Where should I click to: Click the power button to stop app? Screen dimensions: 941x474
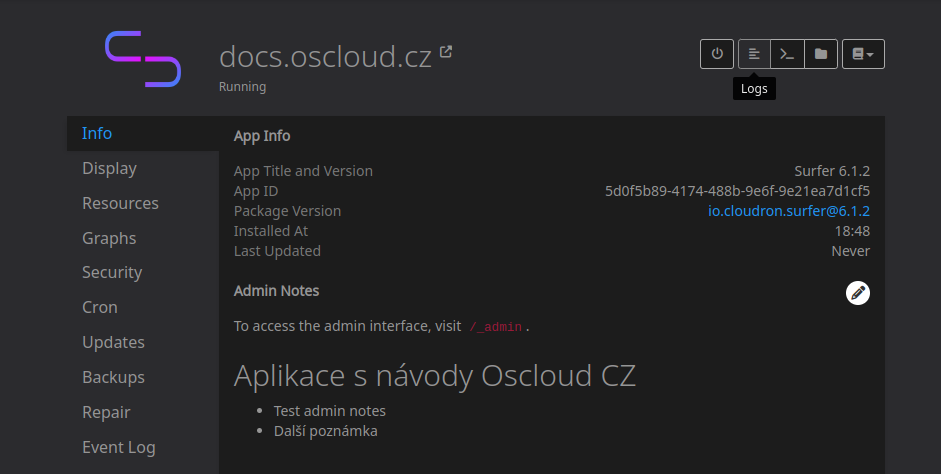click(x=717, y=54)
